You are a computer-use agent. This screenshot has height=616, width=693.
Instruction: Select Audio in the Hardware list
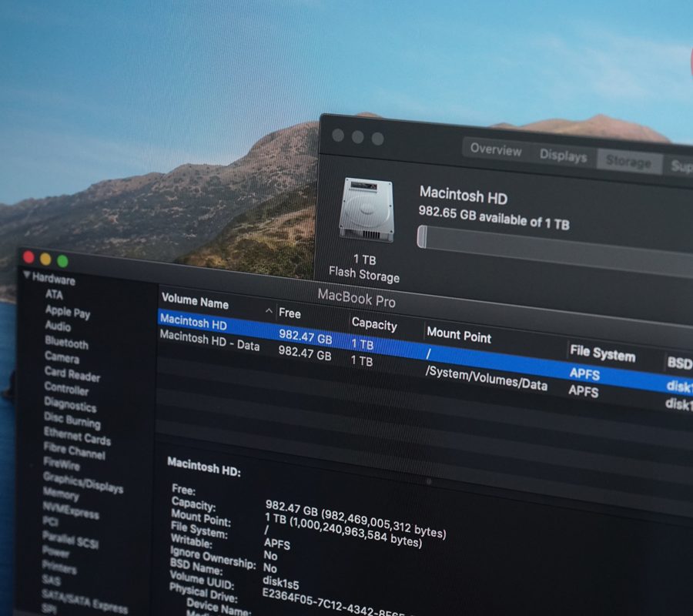[58, 326]
